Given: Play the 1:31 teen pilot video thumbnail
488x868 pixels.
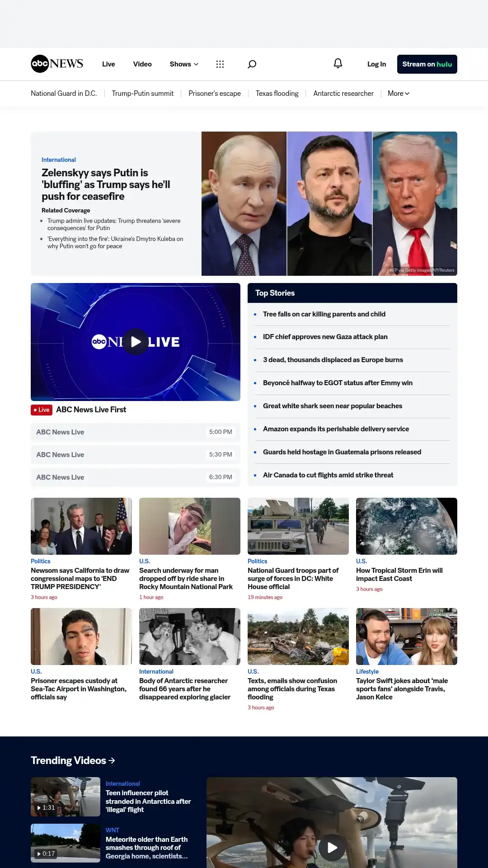Looking at the screenshot, I should (66, 797).
